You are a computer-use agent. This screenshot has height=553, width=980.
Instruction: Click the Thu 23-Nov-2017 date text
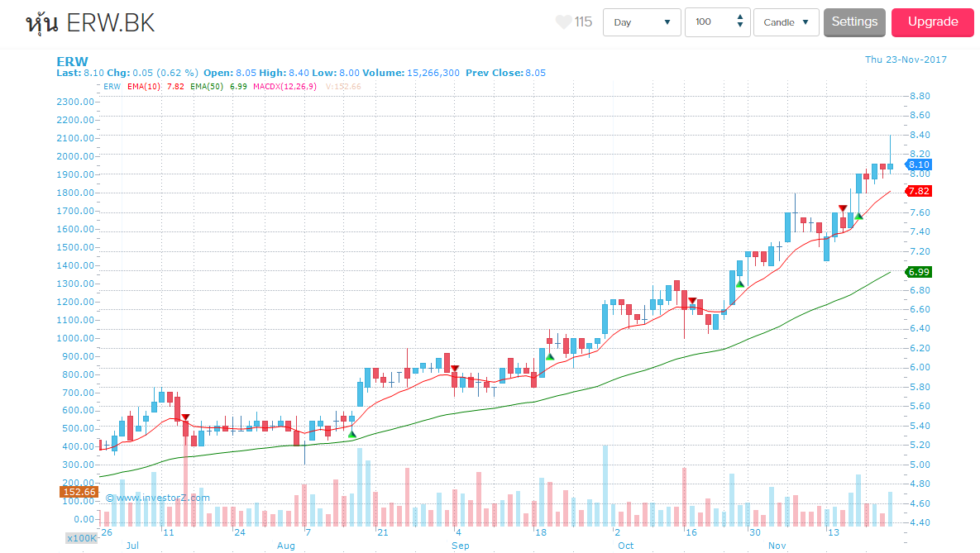click(906, 60)
